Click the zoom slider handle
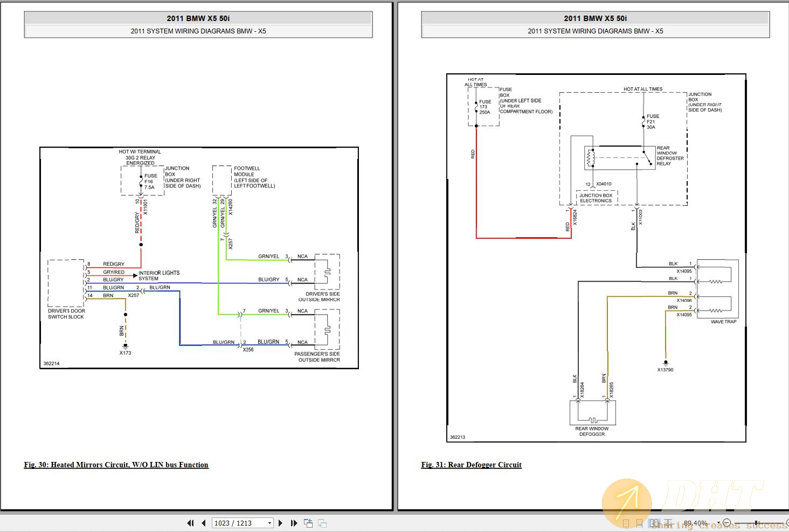This screenshot has width=789, height=532. pos(756,523)
